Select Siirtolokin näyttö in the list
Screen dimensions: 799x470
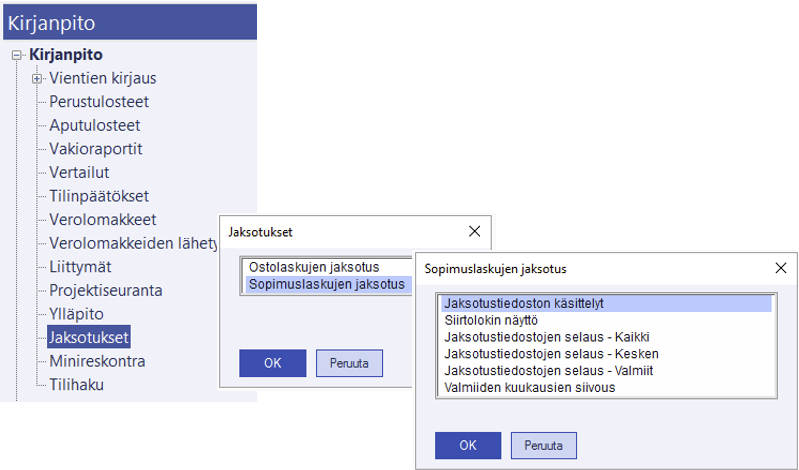click(x=490, y=320)
